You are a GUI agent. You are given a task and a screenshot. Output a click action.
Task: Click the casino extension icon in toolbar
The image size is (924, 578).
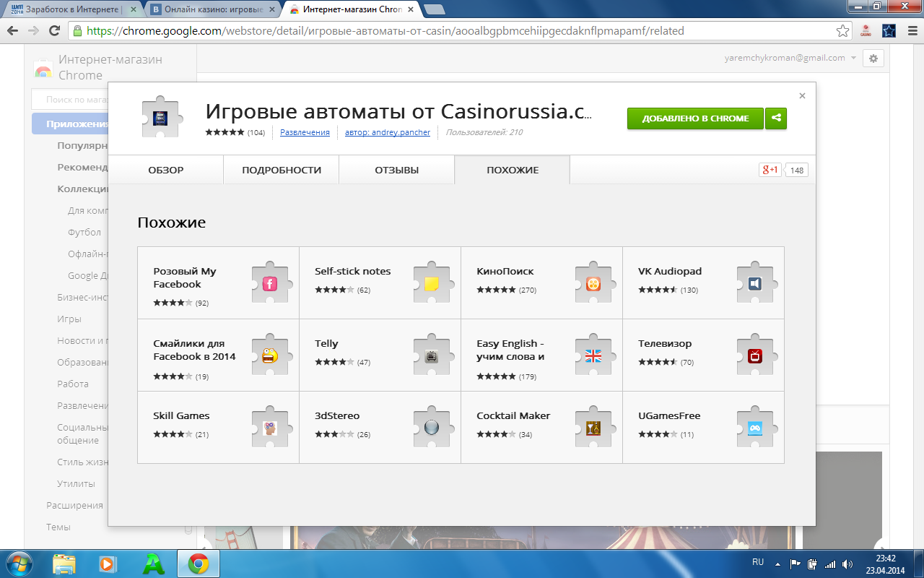(866, 31)
